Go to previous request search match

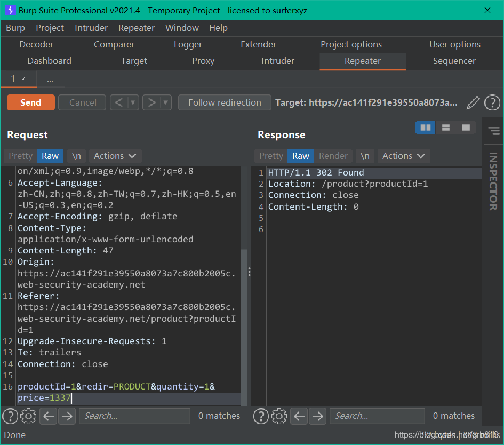(48, 416)
